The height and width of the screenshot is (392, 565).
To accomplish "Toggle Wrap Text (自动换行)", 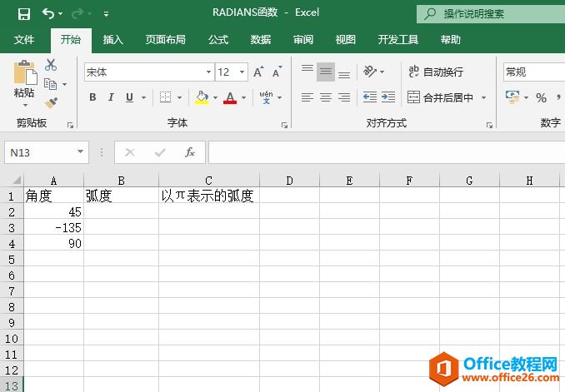I will [434, 72].
